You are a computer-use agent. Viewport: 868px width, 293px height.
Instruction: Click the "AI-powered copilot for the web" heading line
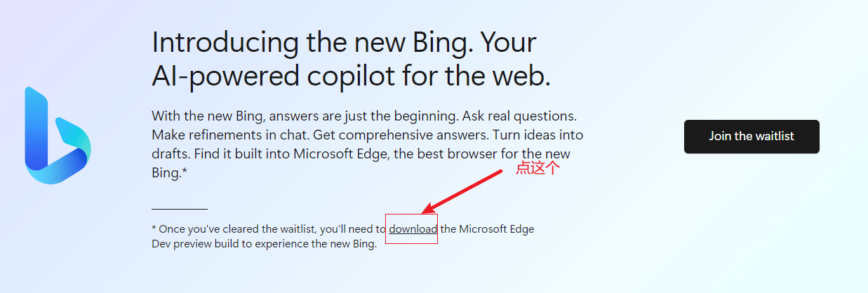click(x=351, y=76)
